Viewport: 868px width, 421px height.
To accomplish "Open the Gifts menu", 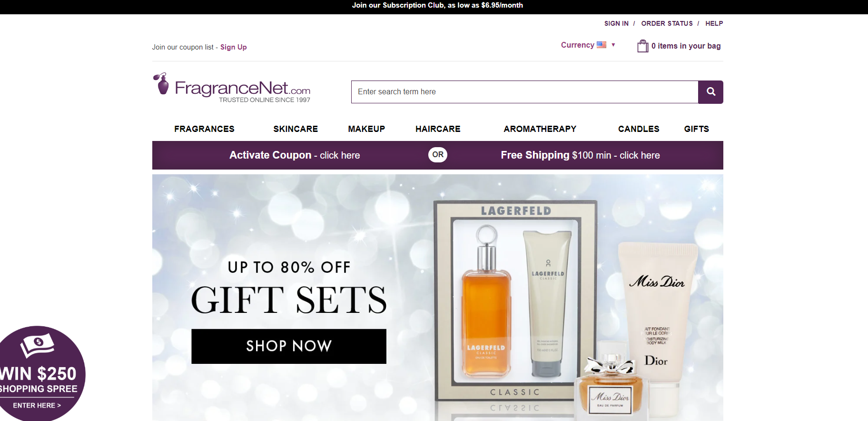I will pos(697,129).
